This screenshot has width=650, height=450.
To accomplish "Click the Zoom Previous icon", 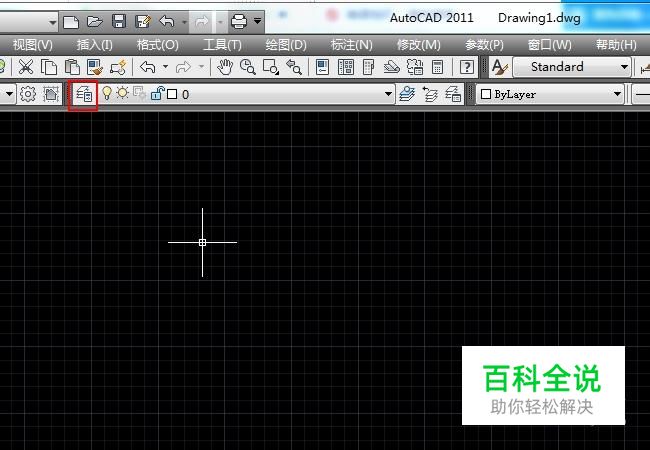I will (294, 67).
